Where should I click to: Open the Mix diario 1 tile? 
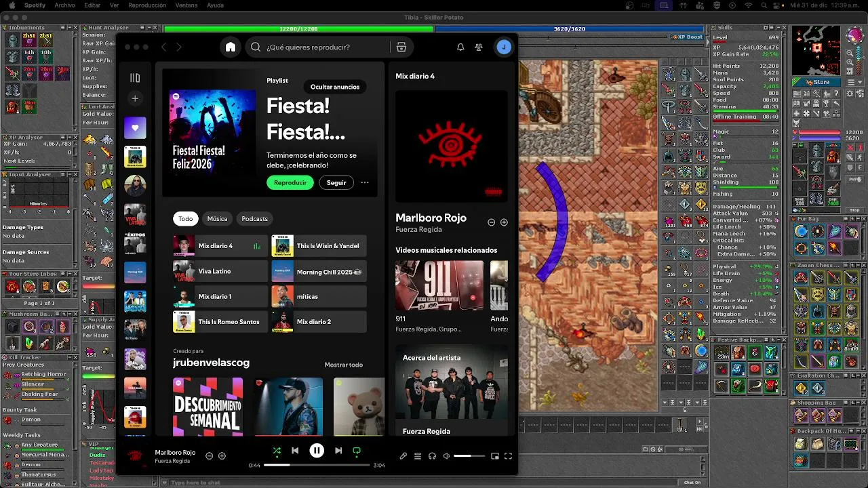pyautogui.click(x=220, y=296)
